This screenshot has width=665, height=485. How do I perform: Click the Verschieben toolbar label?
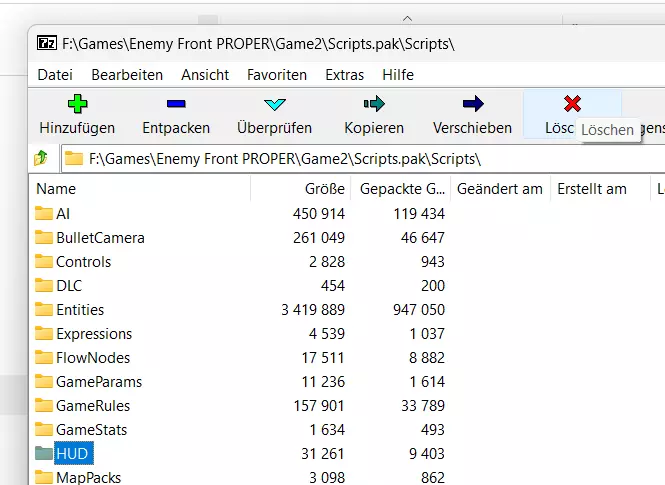[472, 128]
